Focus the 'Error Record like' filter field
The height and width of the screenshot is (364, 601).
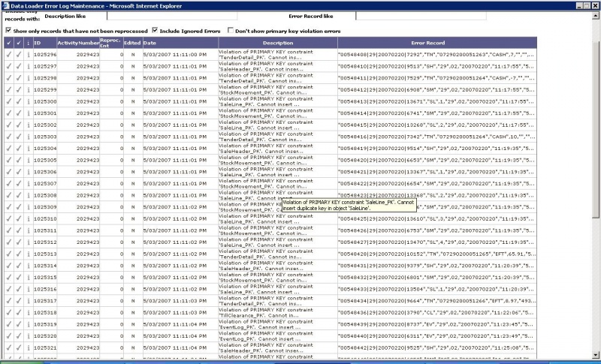coord(421,16)
